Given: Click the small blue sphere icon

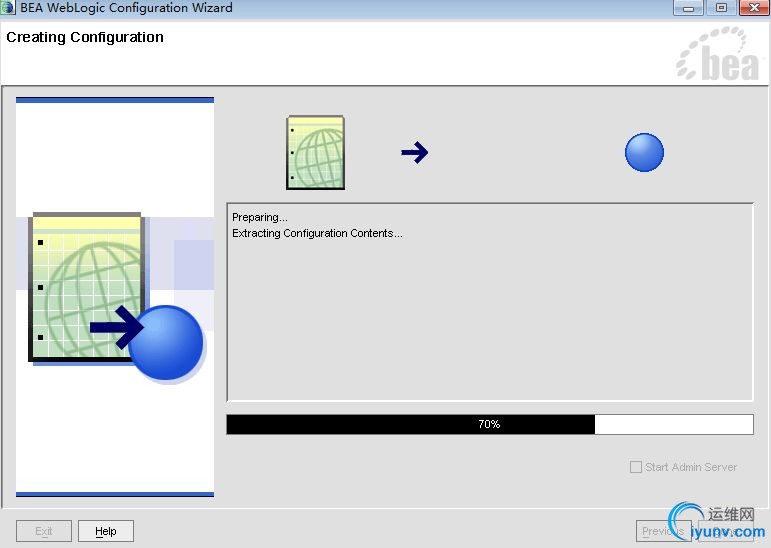Looking at the screenshot, I should click(644, 152).
